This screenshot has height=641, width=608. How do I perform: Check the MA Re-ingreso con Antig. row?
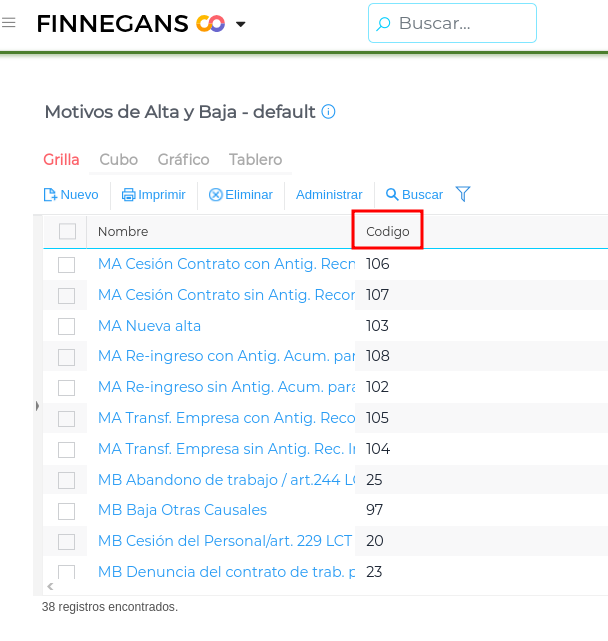click(66, 357)
